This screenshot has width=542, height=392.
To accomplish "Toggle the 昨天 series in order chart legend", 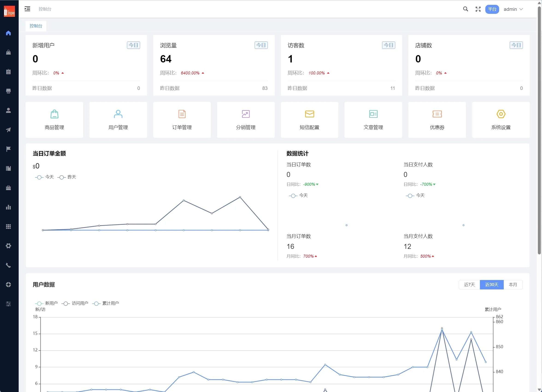I will (x=67, y=177).
